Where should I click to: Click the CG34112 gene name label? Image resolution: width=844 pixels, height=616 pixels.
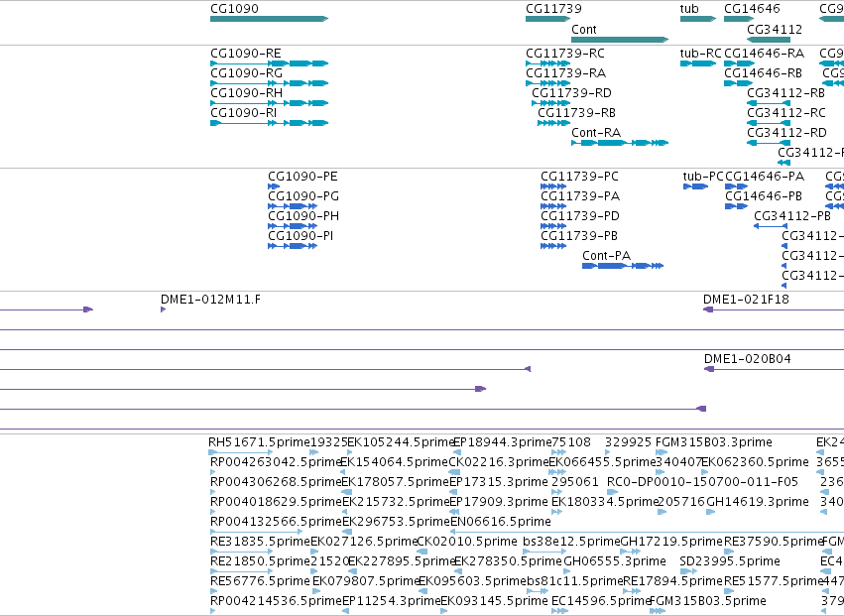pos(775,29)
